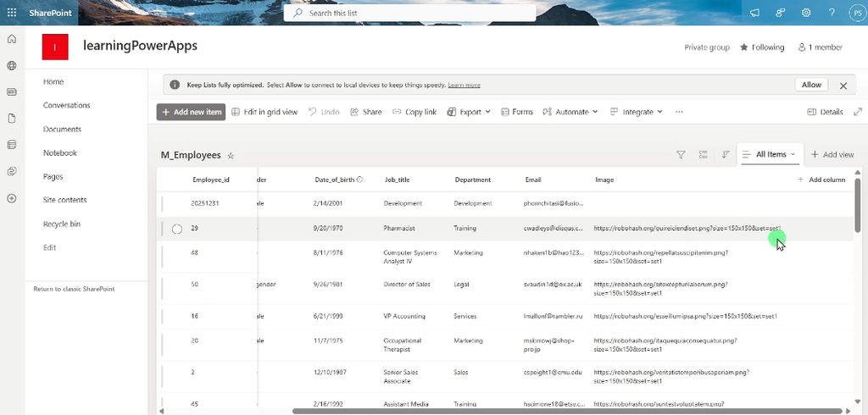Open Employee_id column header menu
Image resolution: width=868 pixels, height=415 pixels.
211,180
